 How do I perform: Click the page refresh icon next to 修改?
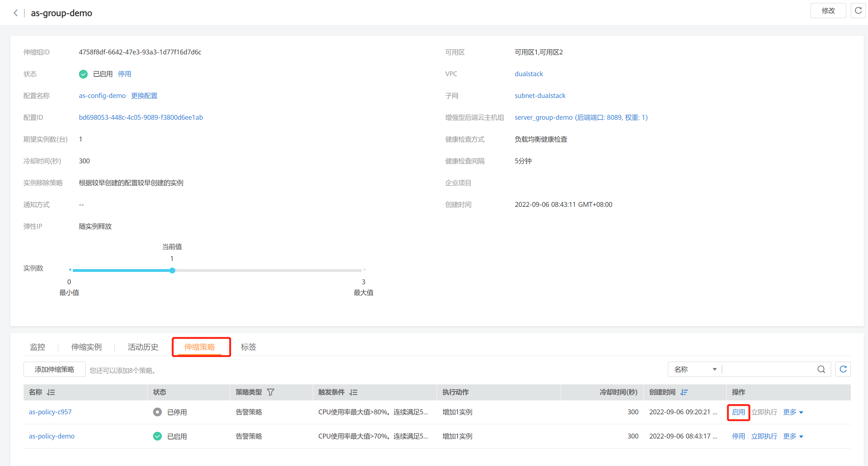pos(858,11)
